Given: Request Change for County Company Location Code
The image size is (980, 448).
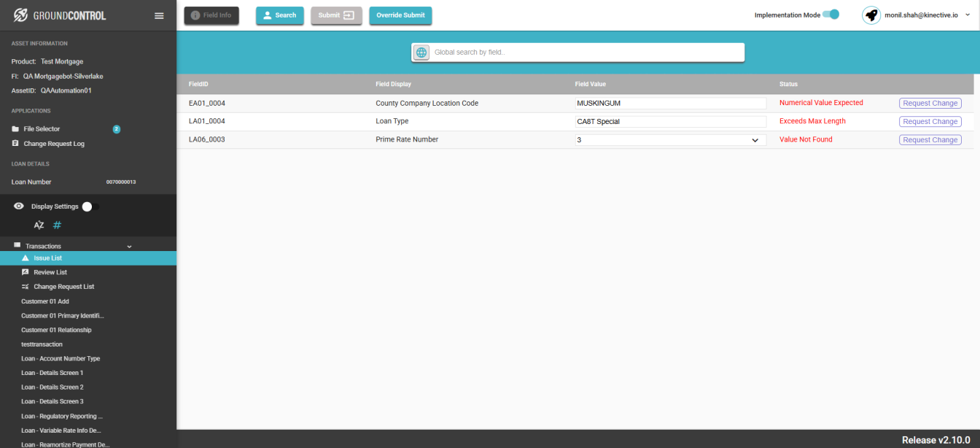Looking at the screenshot, I should (x=930, y=104).
